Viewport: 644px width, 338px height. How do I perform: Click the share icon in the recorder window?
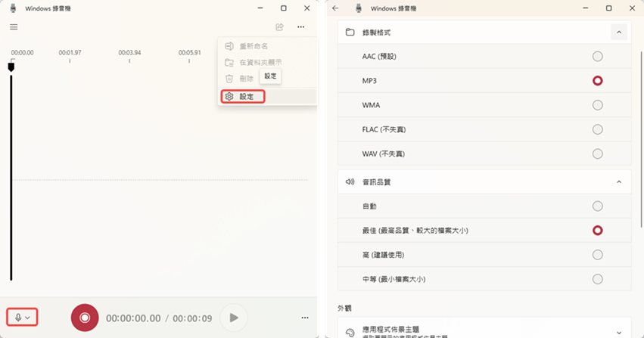coord(280,27)
